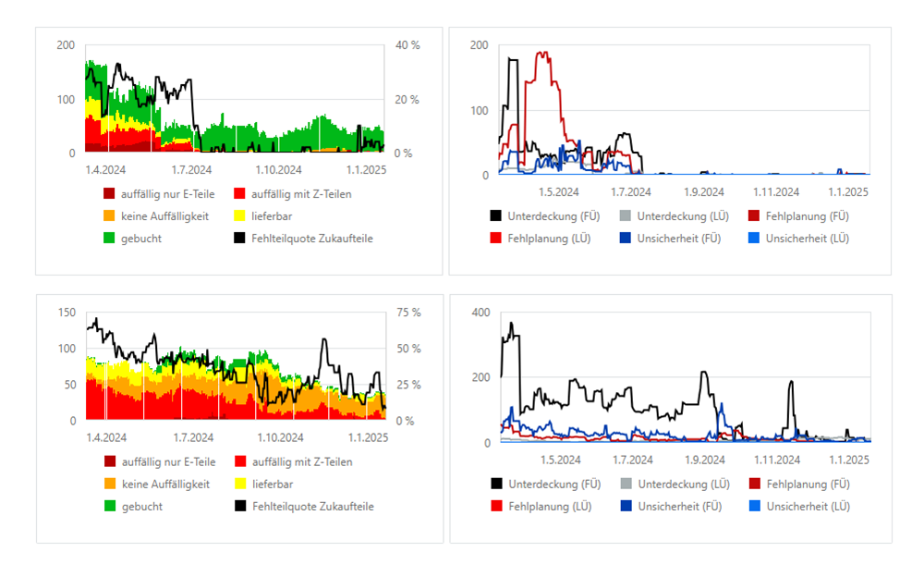Toggle 'Fehlteilquote Zukaufteile' in bottom-left chart legend
Screen dimensions: 924x577
click(311, 507)
